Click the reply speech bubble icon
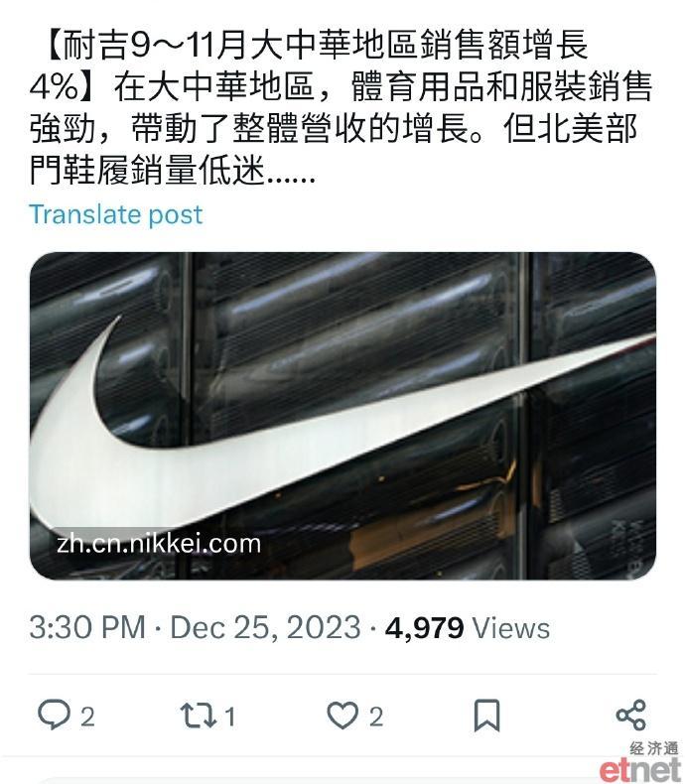 [x=54, y=715]
